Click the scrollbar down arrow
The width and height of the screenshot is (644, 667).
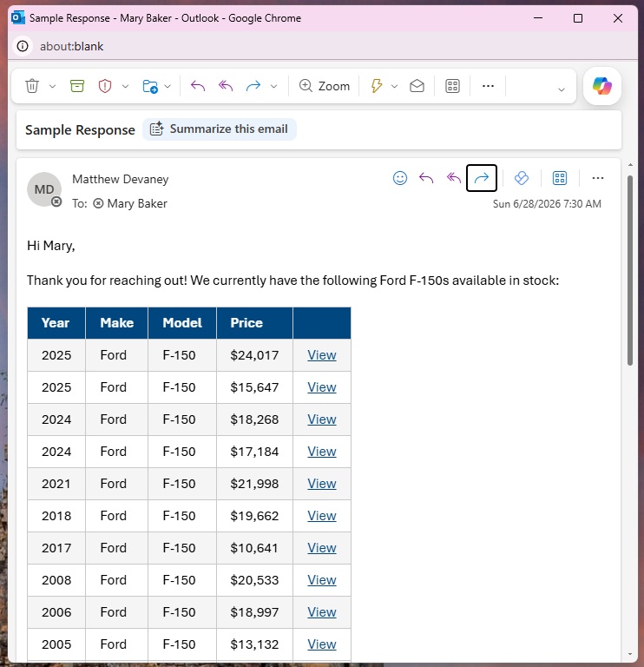coord(630,654)
